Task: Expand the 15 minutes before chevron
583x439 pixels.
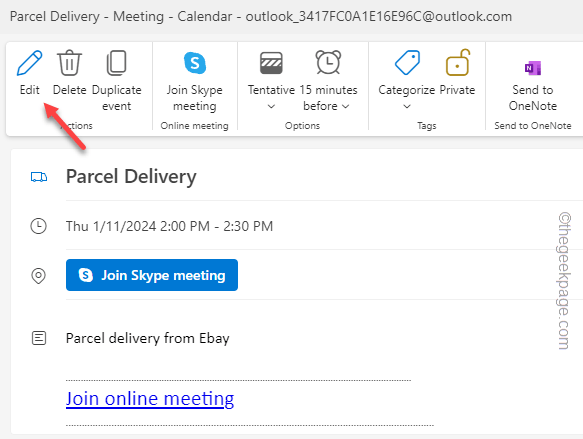Action: click(345, 106)
